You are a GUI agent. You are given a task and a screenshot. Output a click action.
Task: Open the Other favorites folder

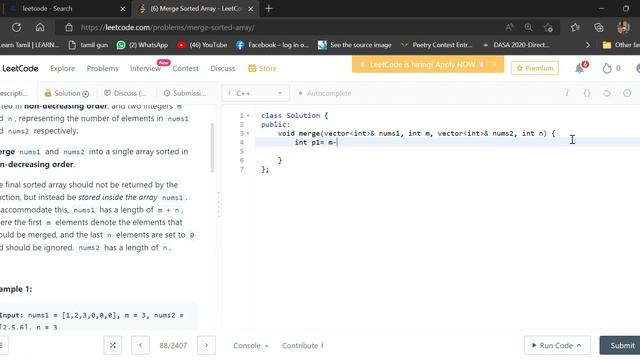(x=621, y=45)
